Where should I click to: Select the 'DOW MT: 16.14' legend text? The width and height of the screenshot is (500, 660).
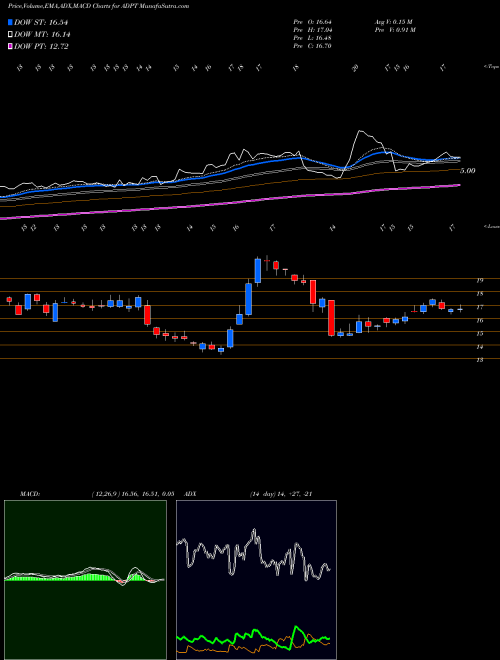pos(42,35)
